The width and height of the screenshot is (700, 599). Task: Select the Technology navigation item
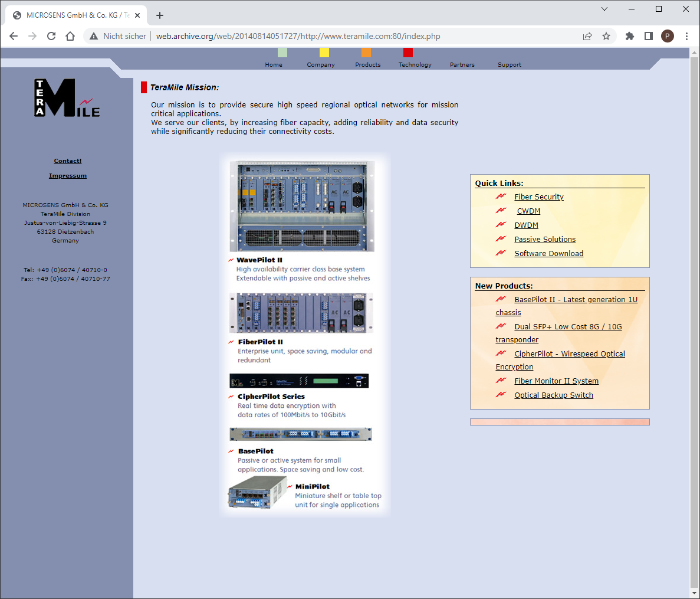415,65
